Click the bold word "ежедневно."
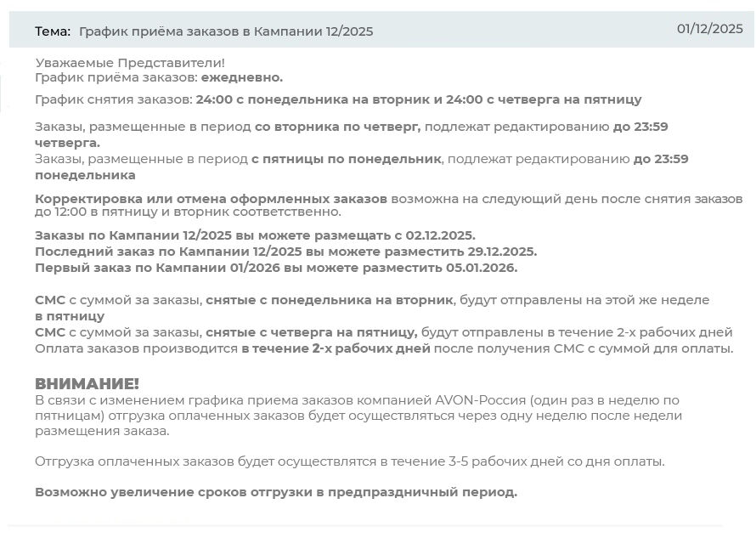The width and height of the screenshot is (756, 549). 242,77
